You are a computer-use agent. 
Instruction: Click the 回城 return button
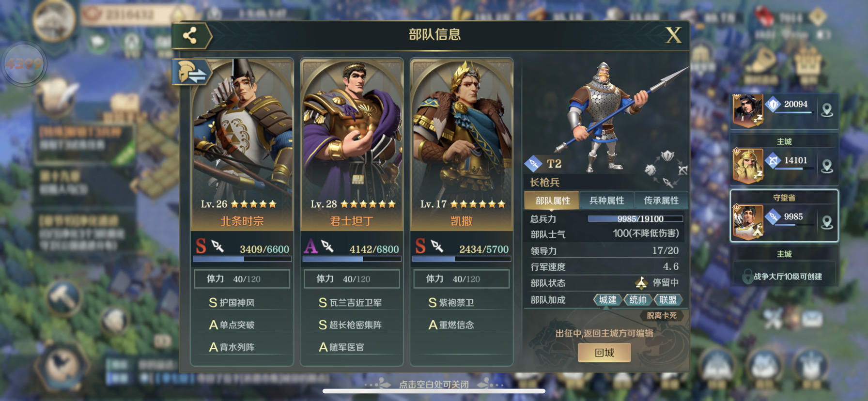click(604, 353)
